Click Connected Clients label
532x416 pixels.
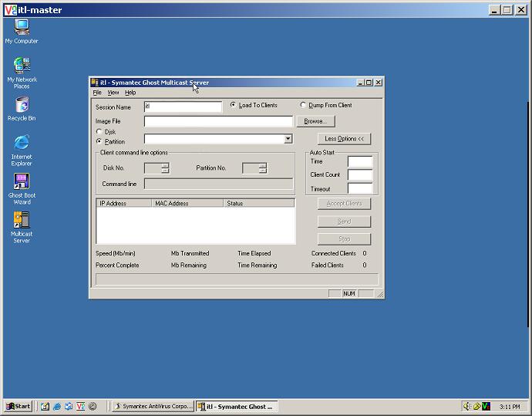coord(334,253)
